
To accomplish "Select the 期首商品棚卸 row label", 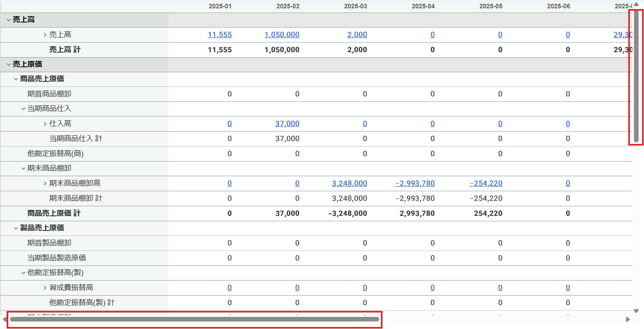I will tap(49, 94).
